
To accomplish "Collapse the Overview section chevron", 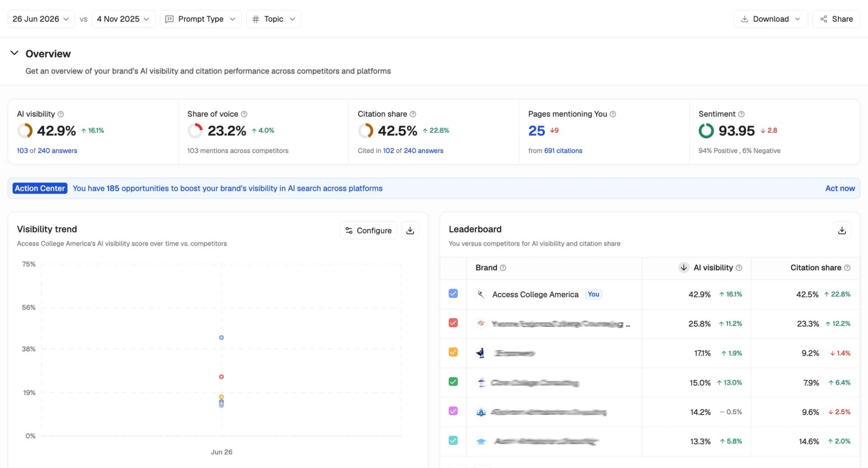I will tap(14, 53).
